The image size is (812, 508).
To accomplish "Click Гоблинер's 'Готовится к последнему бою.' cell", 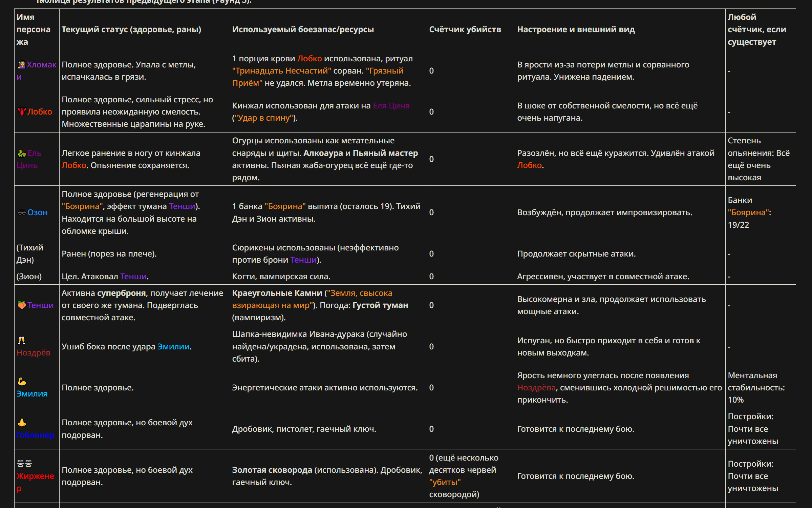I will point(620,429).
